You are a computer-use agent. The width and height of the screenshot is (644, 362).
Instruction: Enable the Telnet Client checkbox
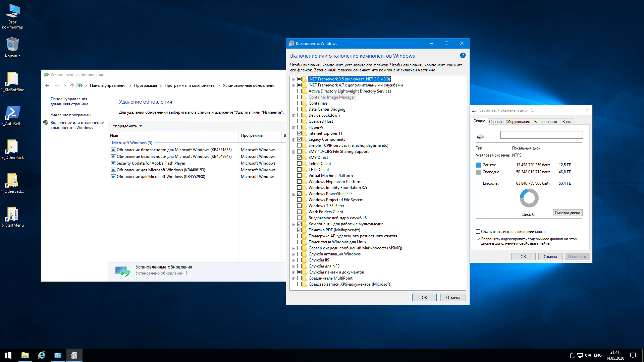click(x=299, y=164)
